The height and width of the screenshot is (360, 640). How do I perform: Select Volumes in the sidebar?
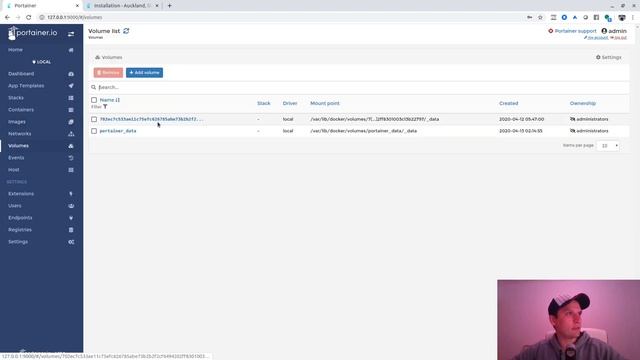tap(18, 146)
